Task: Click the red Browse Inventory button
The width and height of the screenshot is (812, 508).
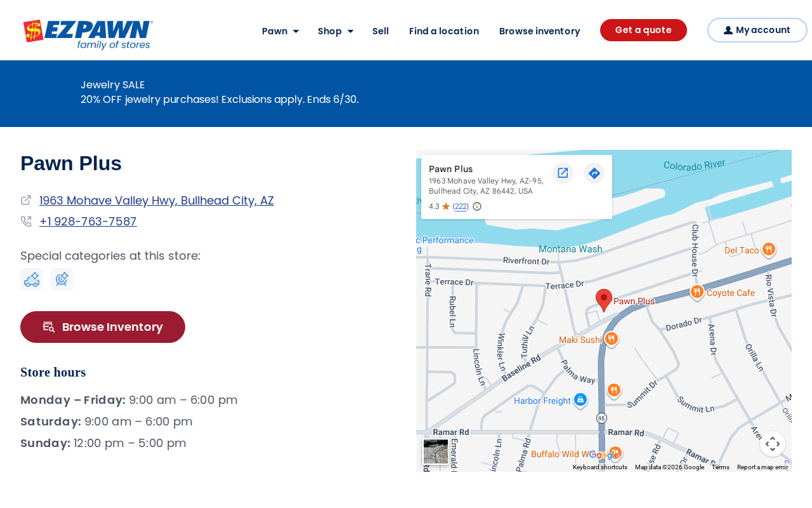Action: (x=103, y=327)
